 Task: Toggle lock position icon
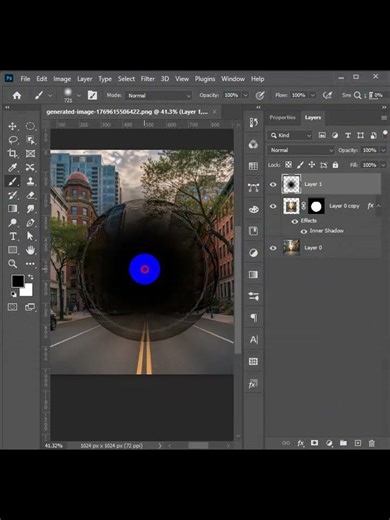[312, 165]
